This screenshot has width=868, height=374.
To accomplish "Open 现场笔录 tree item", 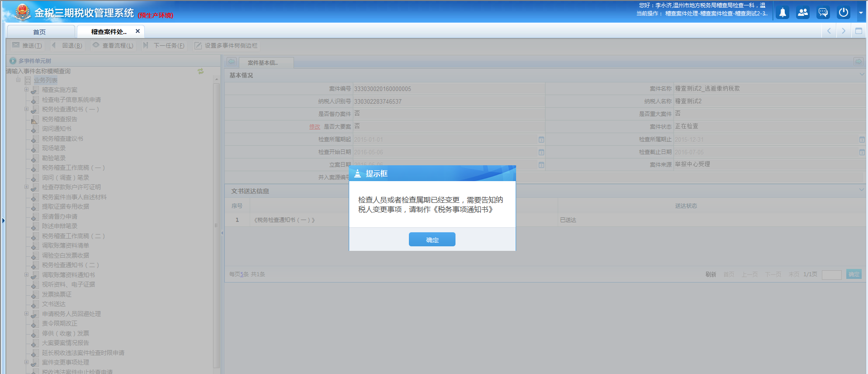I will (x=54, y=148).
